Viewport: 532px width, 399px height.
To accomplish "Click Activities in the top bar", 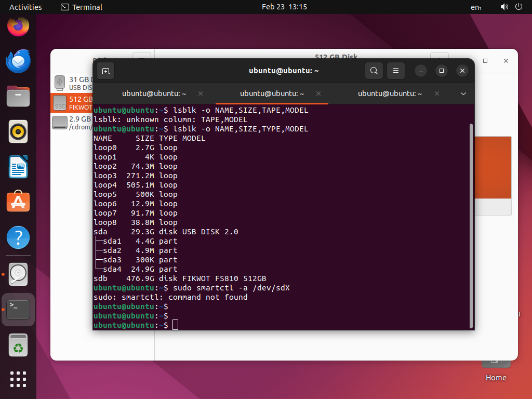I will tap(25, 7).
